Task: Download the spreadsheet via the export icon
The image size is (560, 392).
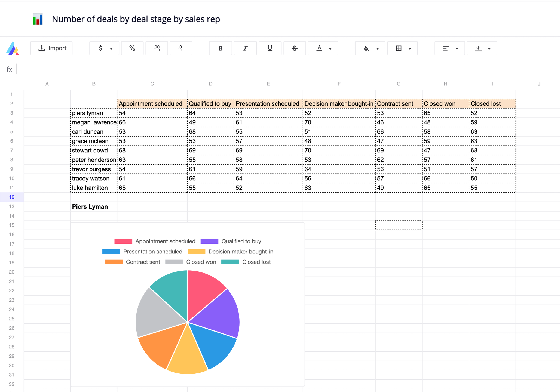Action: tap(478, 48)
